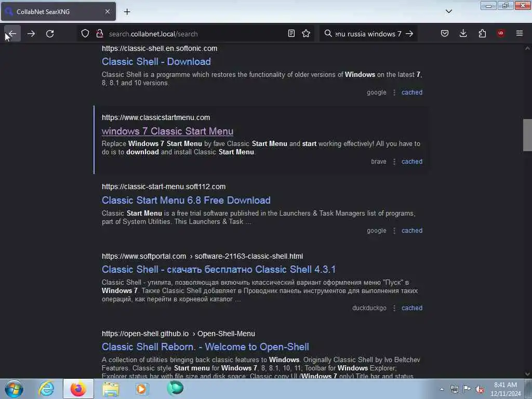Open 'Classic Shell Reborn' Open-Shell result
This screenshot has height=399, width=532.
(205, 347)
